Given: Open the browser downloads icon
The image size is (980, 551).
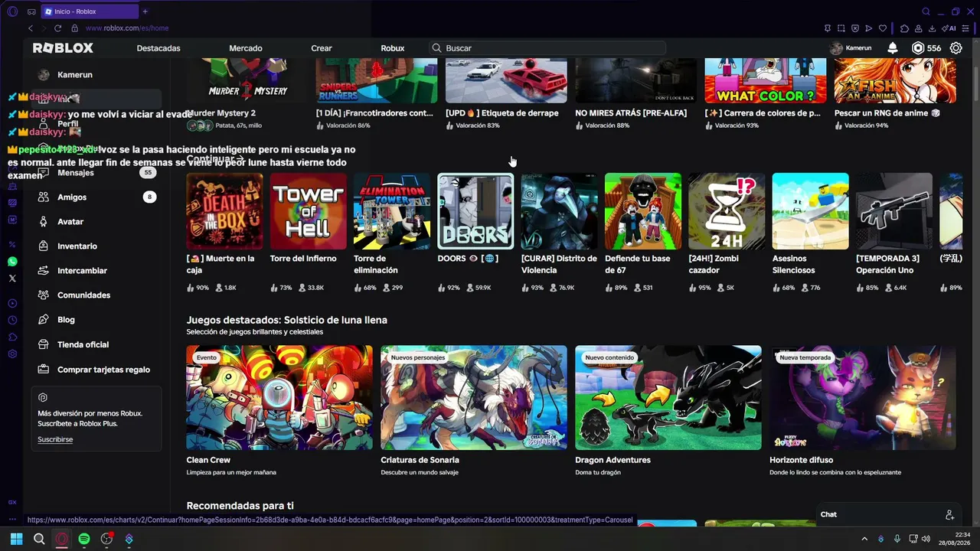Looking at the screenshot, I should tap(931, 28).
